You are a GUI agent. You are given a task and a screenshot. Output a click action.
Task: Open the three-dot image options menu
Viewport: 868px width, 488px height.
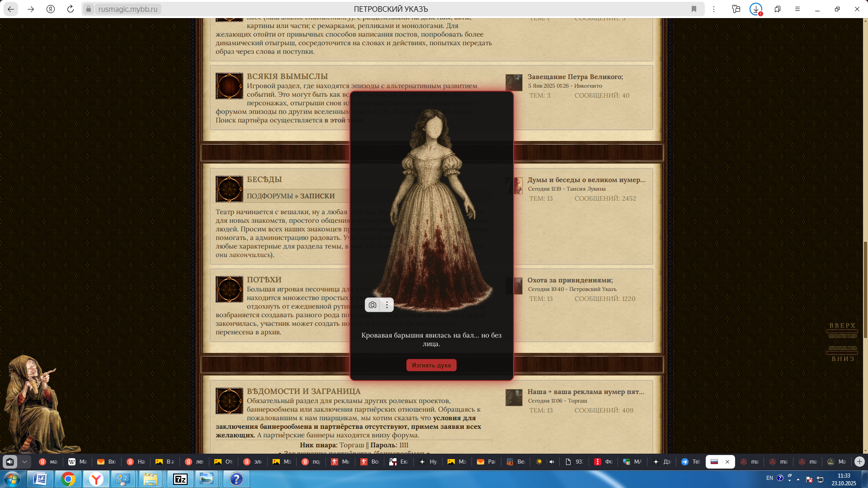coord(387,305)
